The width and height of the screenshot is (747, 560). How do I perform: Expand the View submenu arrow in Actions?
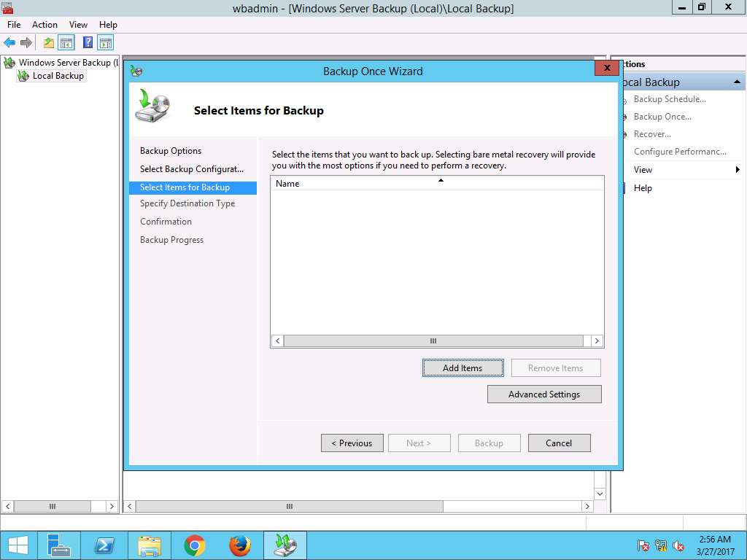point(738,169)
